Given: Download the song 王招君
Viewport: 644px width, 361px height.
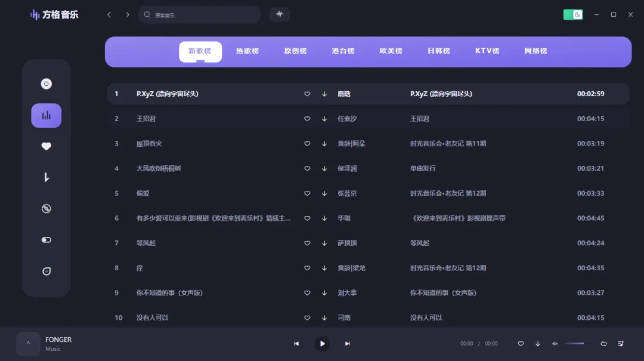Looking at the screenshot, I should 324,119.
